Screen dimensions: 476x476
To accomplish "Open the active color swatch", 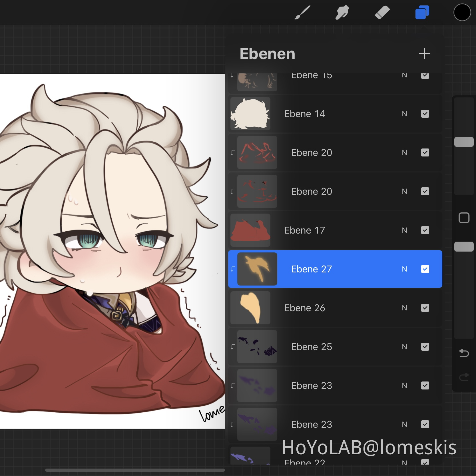I will click(x=462, y=12).
